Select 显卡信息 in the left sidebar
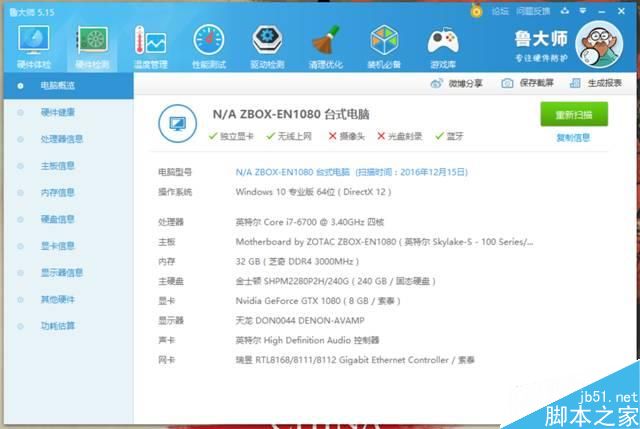Image resolution: width=640 pixels, height=429 pixels. (57, 246)
